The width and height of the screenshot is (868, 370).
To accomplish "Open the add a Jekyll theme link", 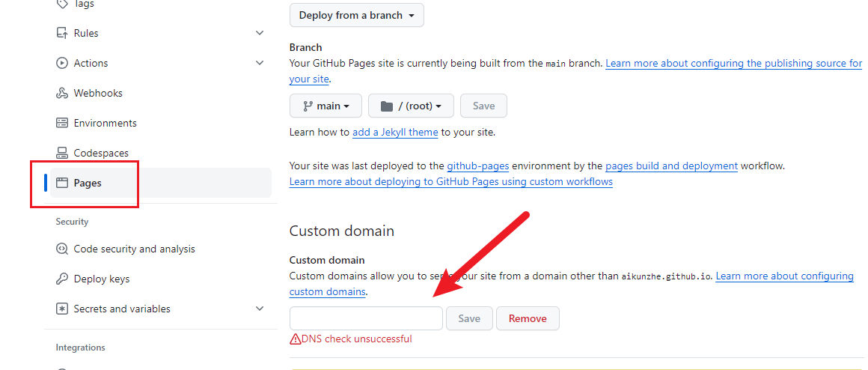I will pyautogui.click(x=395, y=132).
